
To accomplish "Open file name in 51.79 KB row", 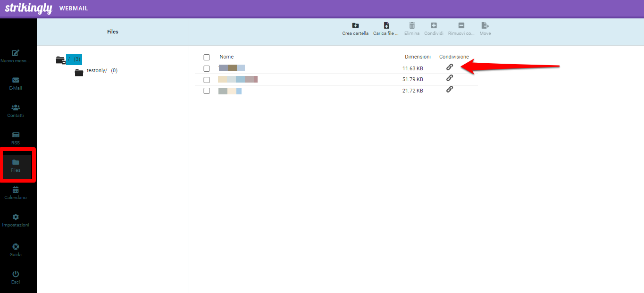I will coord(238,79).
